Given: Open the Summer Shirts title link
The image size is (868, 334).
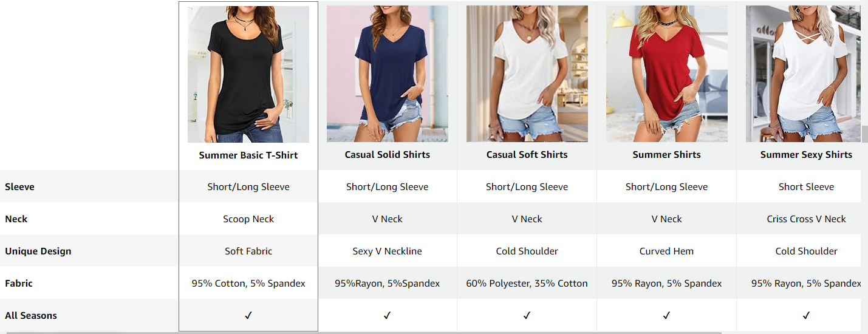Looking at the screenshot, I should click(x=667, y=155).
